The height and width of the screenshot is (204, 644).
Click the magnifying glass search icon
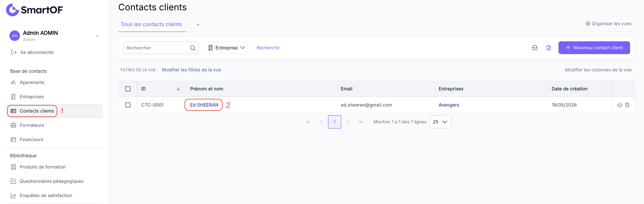click(192, 48)
